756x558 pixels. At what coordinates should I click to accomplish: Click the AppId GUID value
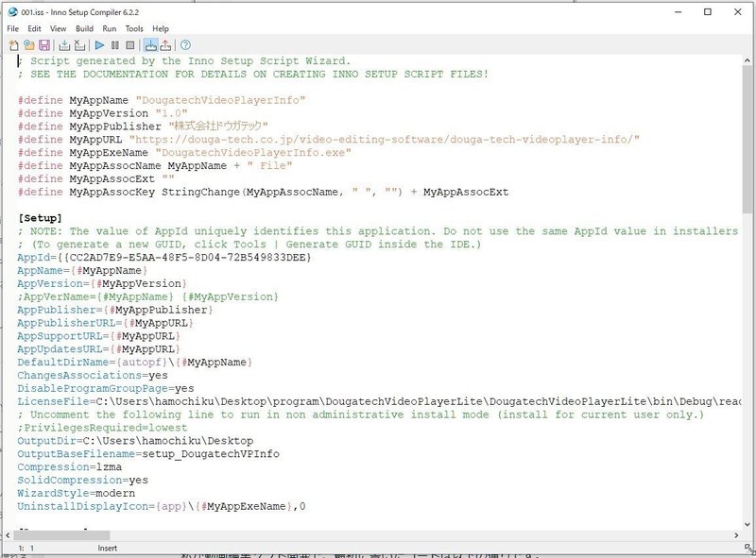184,258
